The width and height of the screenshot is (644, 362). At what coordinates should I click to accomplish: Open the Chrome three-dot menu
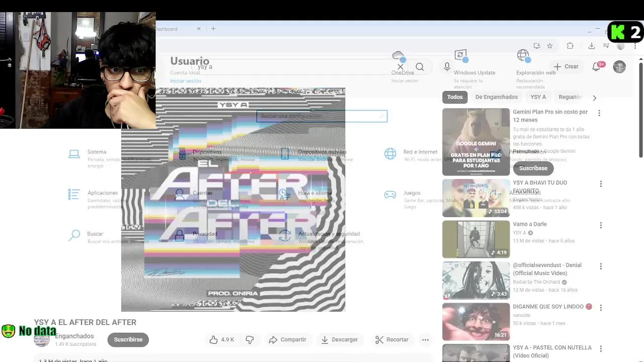coord(635,46)
